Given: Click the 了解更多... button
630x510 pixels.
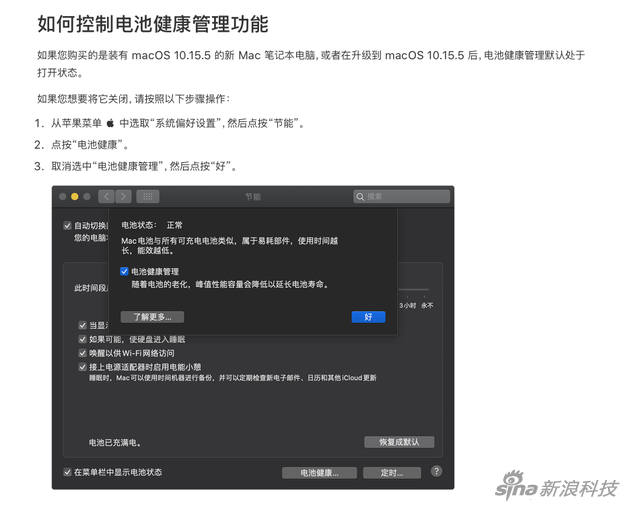Looking at the screenshot, I should (x=152, y=317).
